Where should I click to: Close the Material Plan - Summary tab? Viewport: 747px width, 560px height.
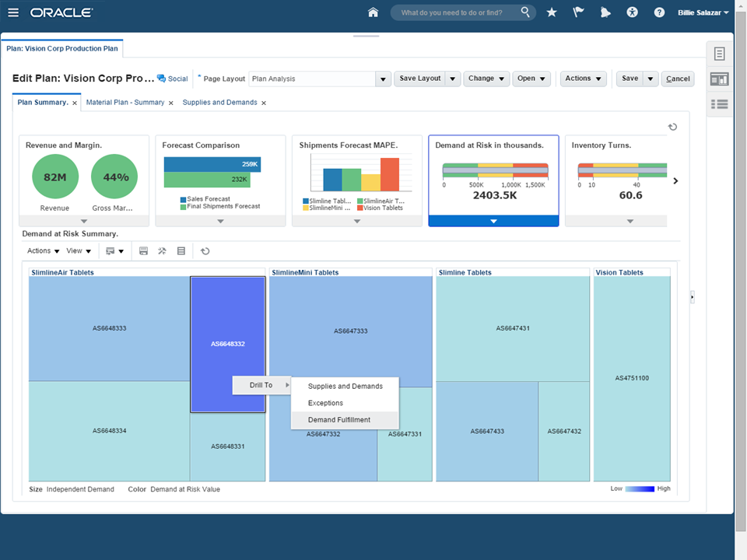coord(171,103)
